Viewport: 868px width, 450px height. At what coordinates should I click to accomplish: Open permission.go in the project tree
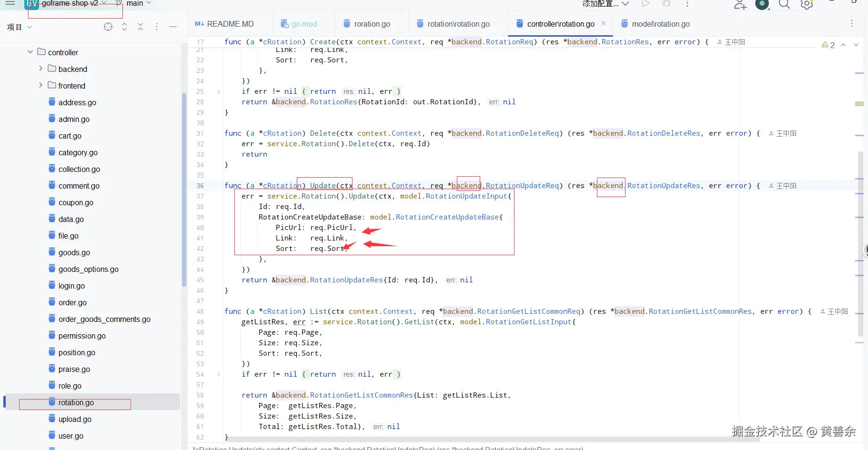pyautogui.click(x=82, y=336)
